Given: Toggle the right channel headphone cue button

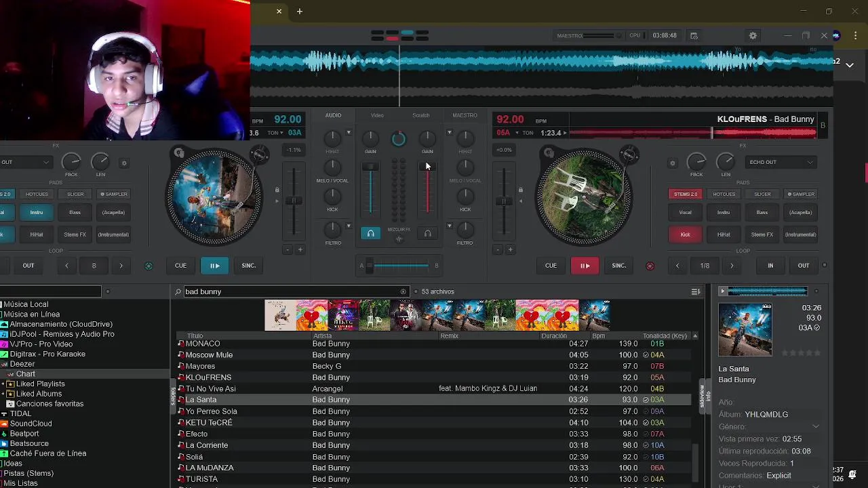Looking at the screenshot, I should pyautogui.click(x=427, y=233).
